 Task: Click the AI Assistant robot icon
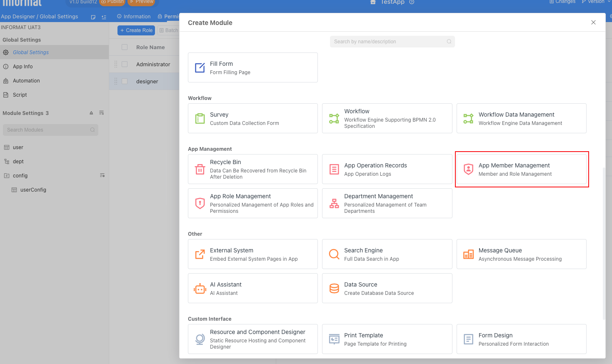pos(200,289)
